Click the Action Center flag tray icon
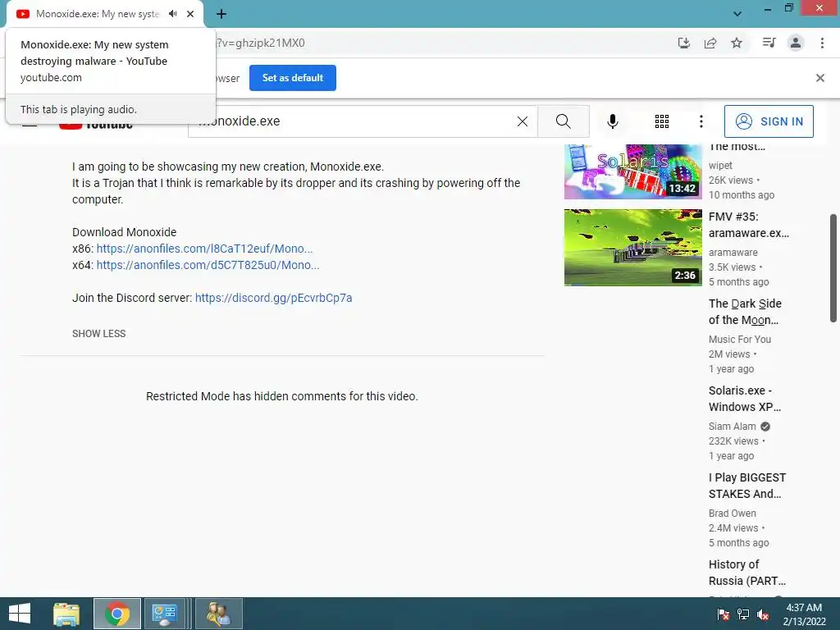Viewport: 840px width, 630px height. [x=724, y=614]
